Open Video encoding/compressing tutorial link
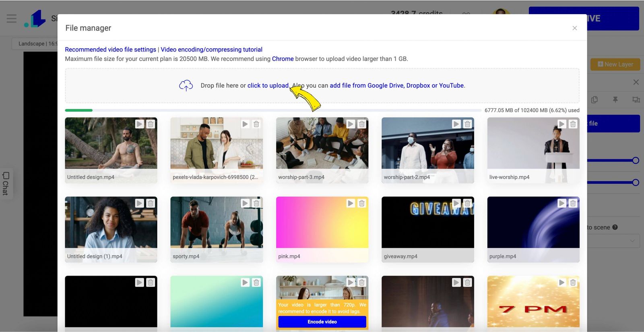This screenshot has width=644, height=332. coord(211,49)
